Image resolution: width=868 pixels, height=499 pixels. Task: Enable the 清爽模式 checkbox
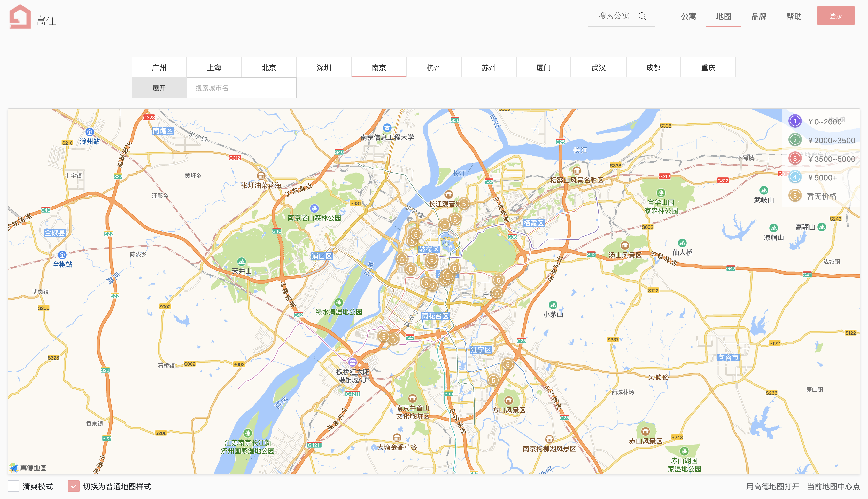pyautogui.click(x=14, y=486)
